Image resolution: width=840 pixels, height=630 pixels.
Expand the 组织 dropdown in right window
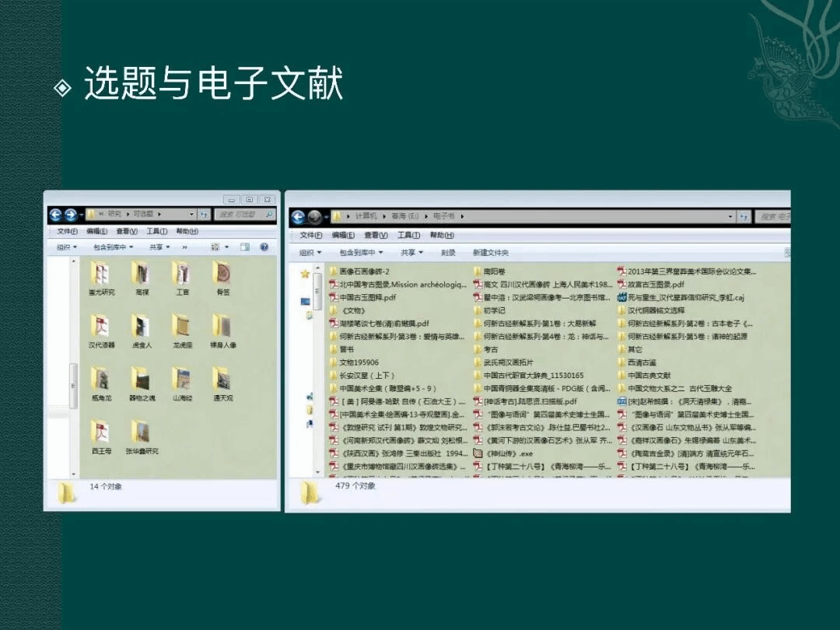pyautogui.click(x=310, y=253)
